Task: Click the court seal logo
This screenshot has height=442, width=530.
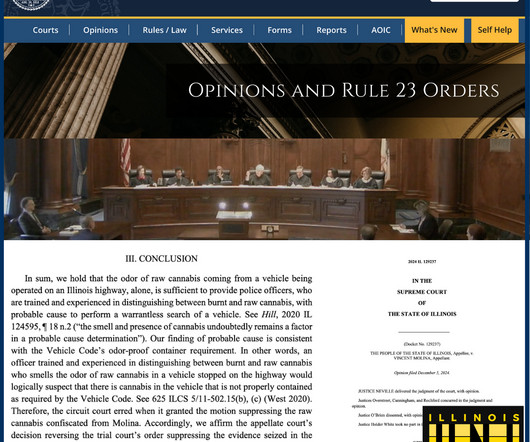Action: point(31,4)
